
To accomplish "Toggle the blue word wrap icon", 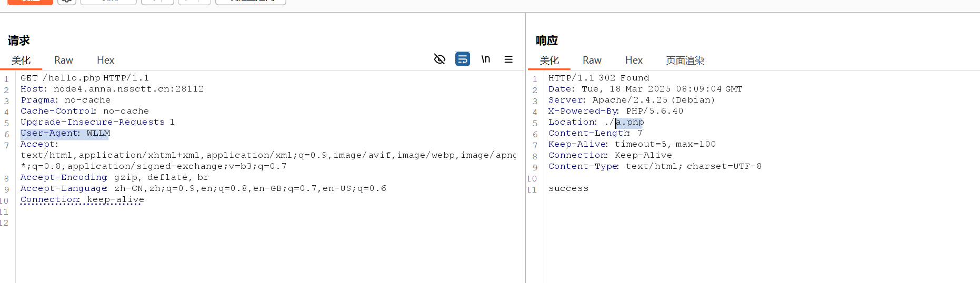I will (462, 59).
